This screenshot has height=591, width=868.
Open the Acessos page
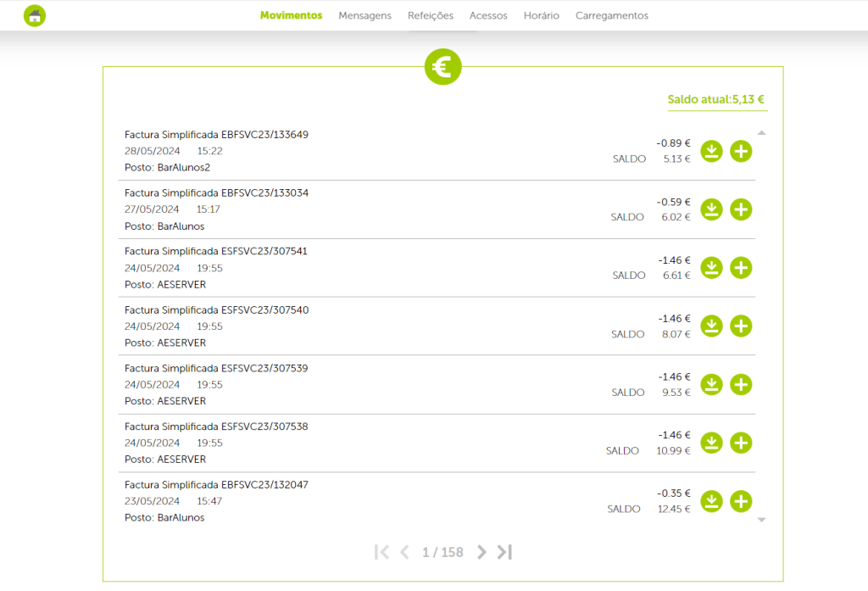click(x=488, y=15)
